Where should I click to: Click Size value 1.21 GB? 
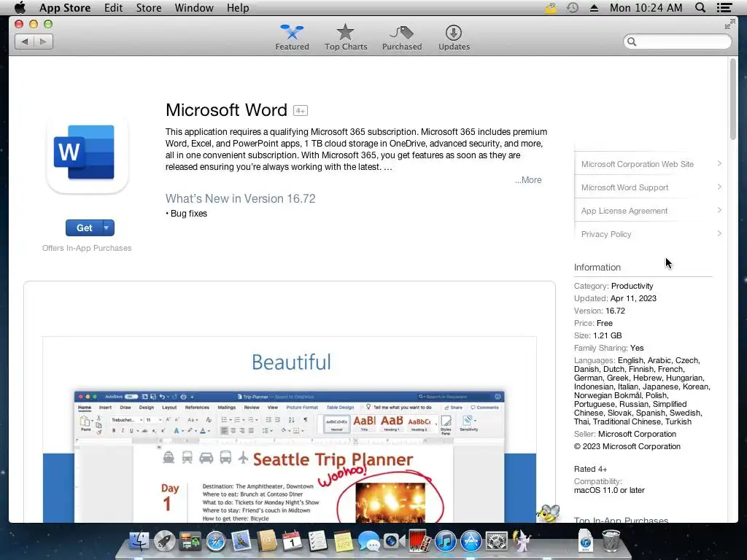point(608,335)
